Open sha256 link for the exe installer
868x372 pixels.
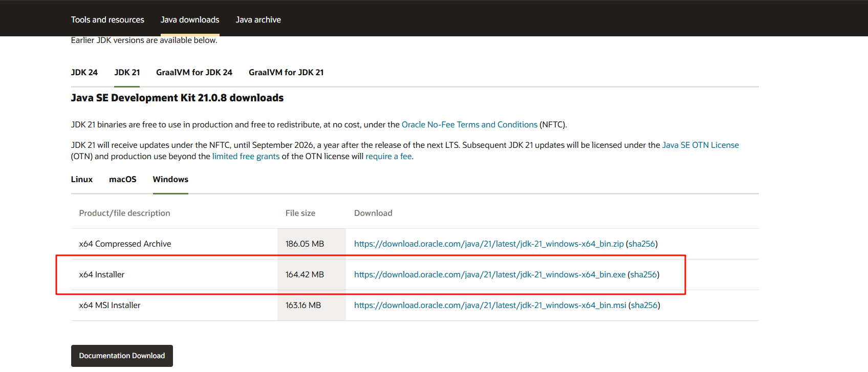pyautogui.click(x=643, y=274)
